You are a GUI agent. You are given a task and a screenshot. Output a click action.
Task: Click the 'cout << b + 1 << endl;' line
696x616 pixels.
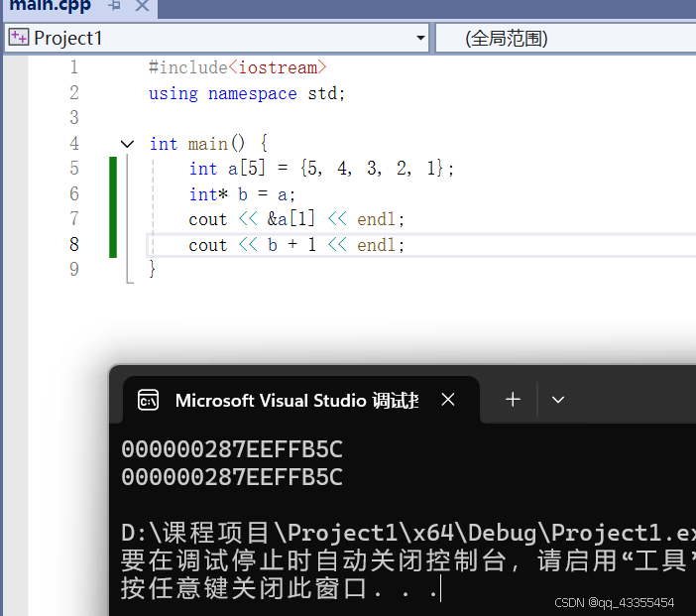296,245
